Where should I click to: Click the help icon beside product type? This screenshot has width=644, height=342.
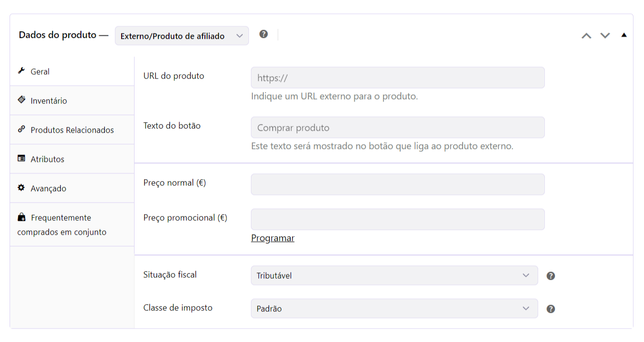pyautogui.click(x=263, y=34)
